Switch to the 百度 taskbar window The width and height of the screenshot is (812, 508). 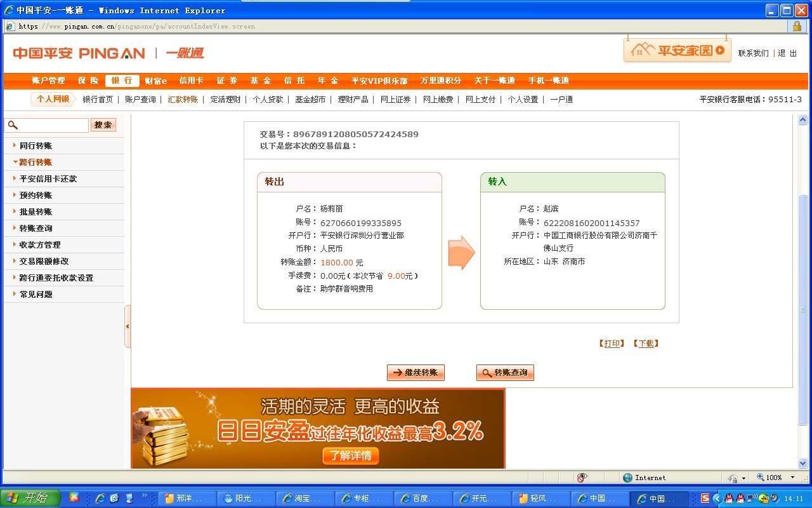[x=423, y=498]
